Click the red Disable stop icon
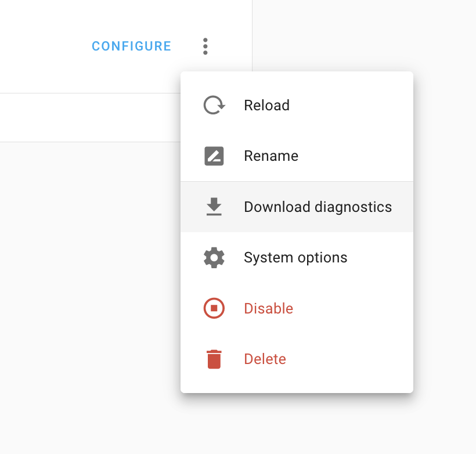Viewport: 476px width, 454px height. [214, 308]
